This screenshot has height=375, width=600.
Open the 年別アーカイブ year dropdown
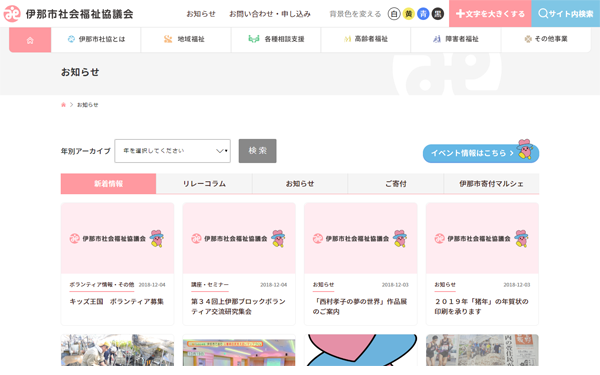tap(172, 151)
